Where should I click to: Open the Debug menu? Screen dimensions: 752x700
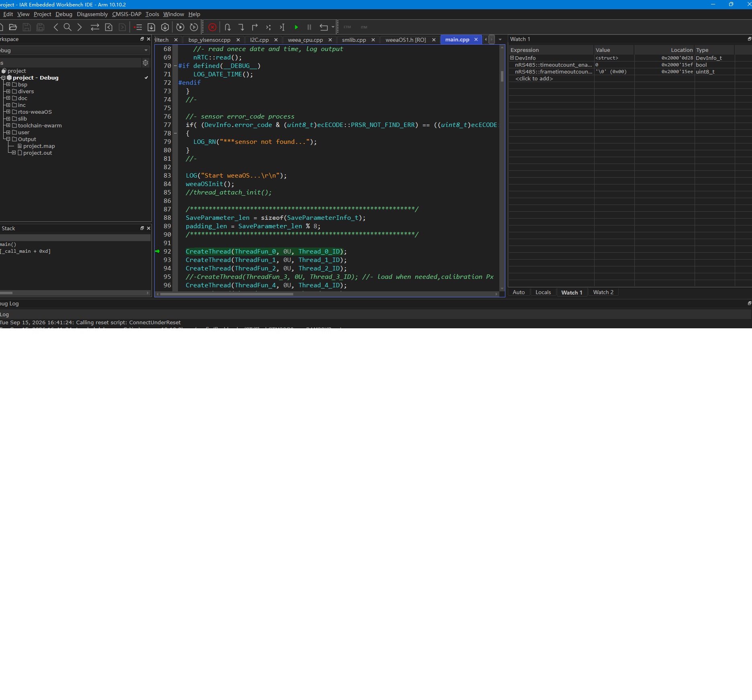click(64, 14)
